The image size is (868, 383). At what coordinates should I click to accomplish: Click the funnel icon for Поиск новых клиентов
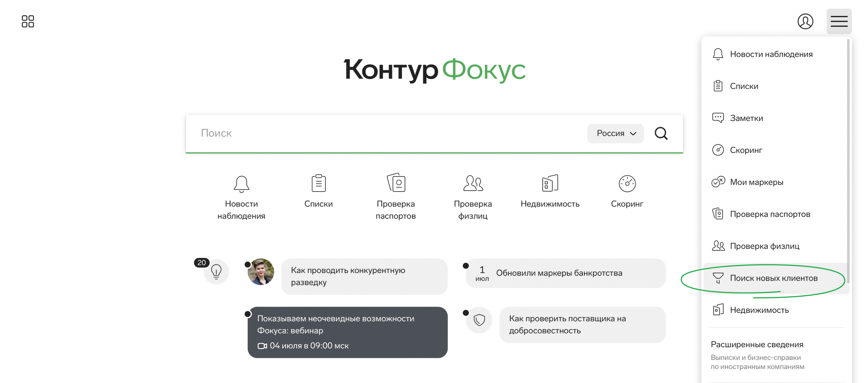717,278
